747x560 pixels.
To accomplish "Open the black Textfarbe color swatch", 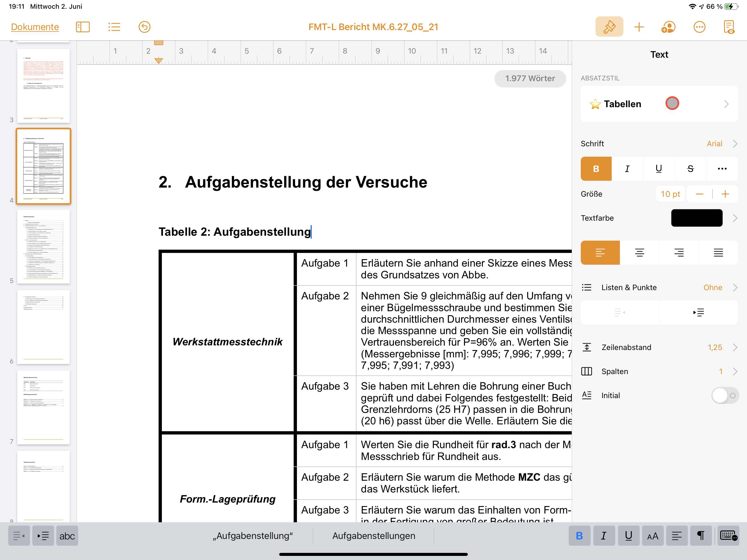I will pyautogui.click(x=696, y=218).
